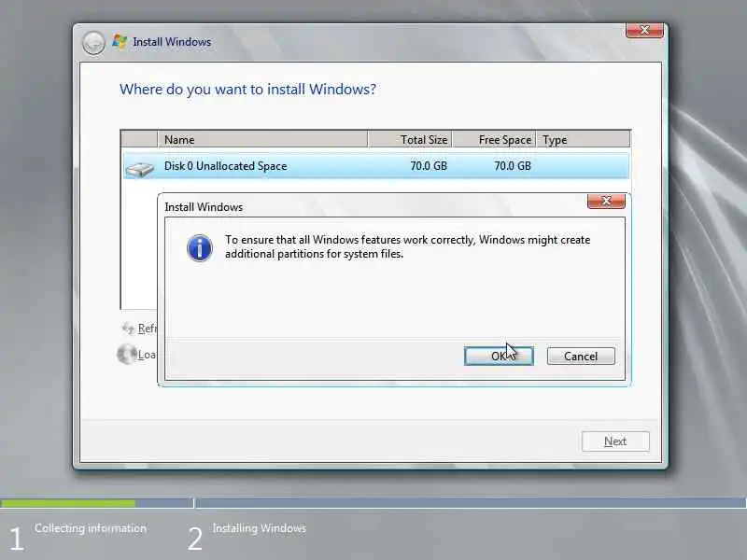Click the Refresh link
The height and width of the screenshot is (560, 747).
coord(148,329)
